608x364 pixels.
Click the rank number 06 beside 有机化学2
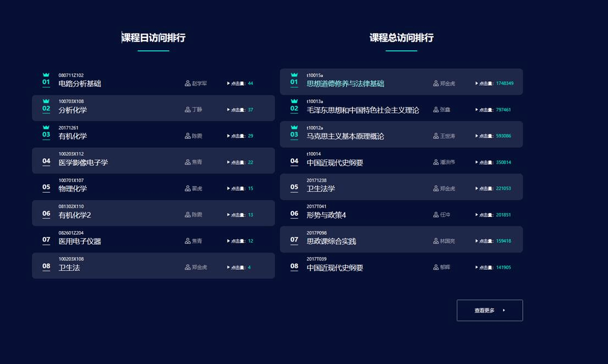pyautogui.click(x=46, y=214)
